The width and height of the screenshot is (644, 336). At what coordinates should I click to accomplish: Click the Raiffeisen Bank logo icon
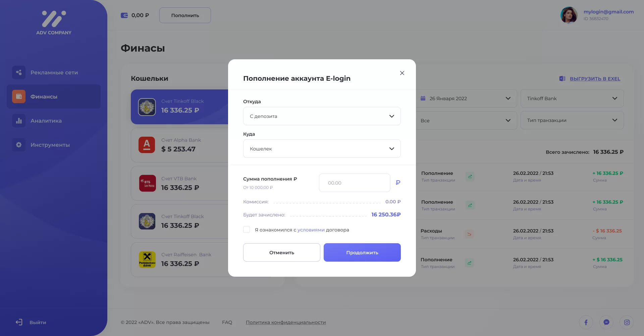[x=147, y=260]
